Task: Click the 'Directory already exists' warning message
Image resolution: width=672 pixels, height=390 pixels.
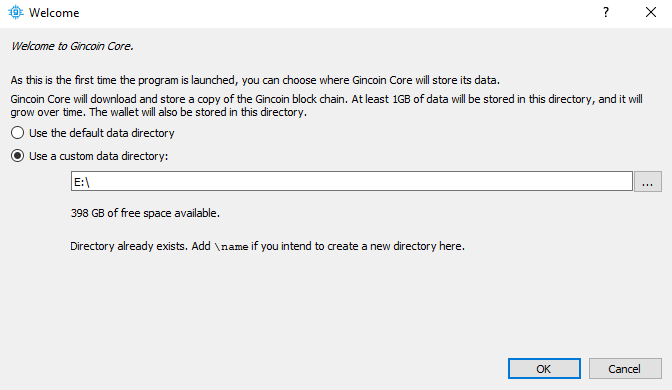Action: point(267,246)
